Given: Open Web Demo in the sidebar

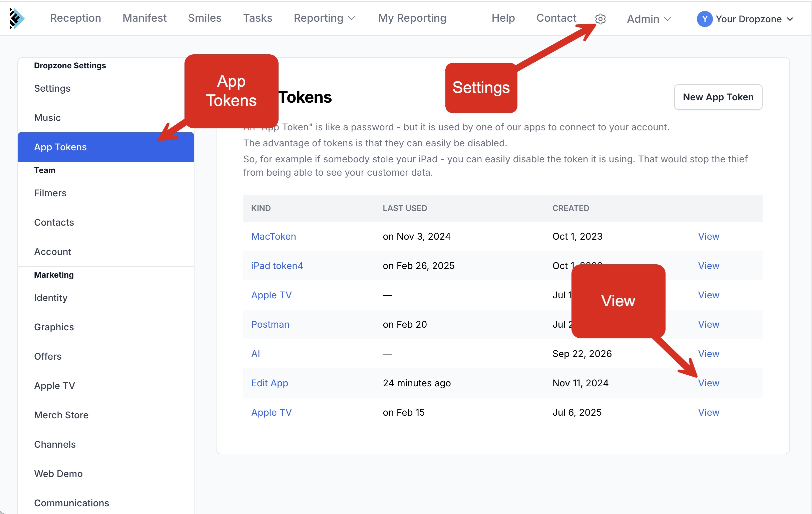Looking at the screenshot, I should coord(106,474).
